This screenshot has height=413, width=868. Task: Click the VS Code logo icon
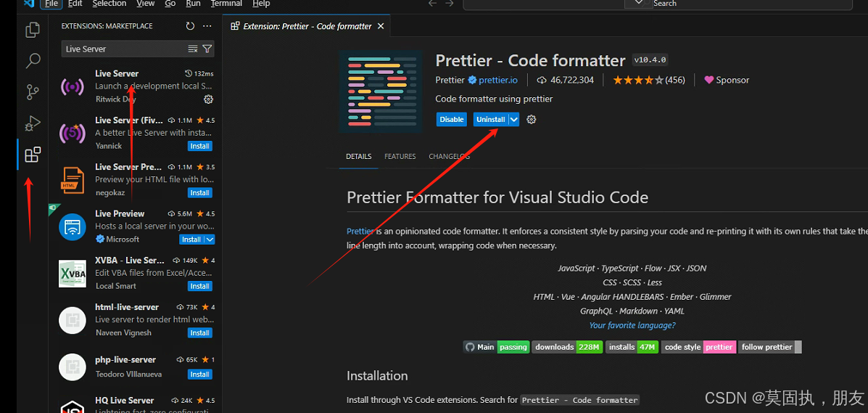point(29,4)
